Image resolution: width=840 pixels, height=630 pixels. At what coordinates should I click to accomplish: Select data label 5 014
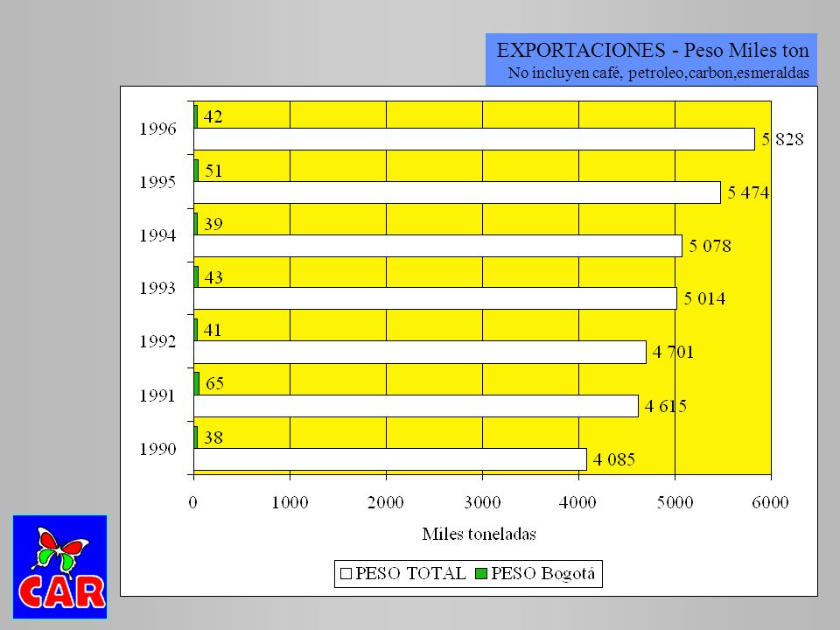(x=704, y=298)
